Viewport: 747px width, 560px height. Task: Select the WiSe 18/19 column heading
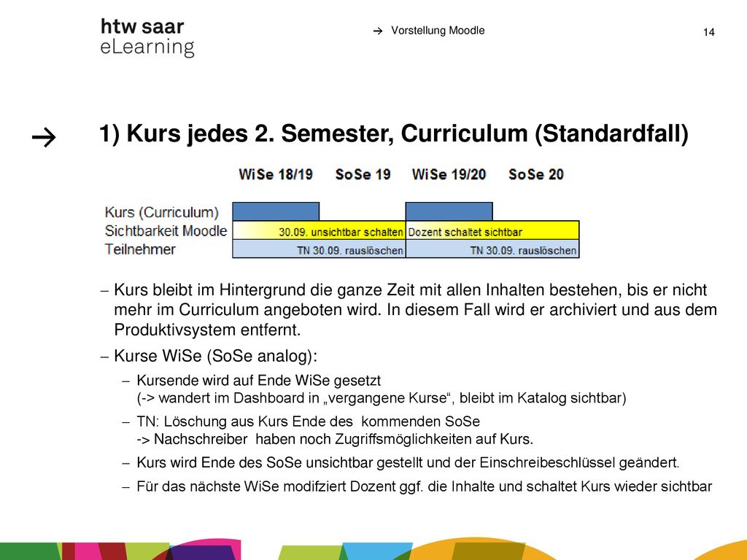point(276,174)
